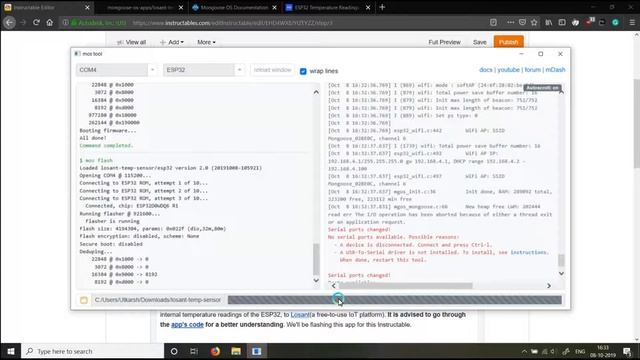640x360 pixels.
Task: Close the Instructable Editor tab
Action: pos(87,7)
